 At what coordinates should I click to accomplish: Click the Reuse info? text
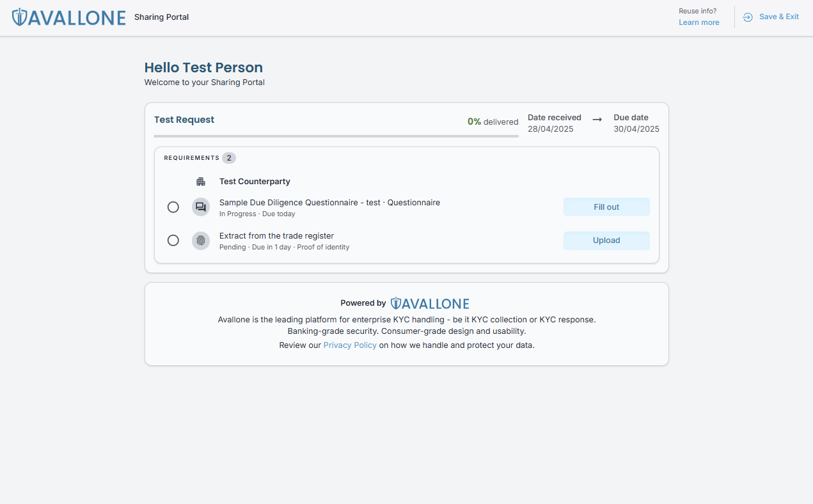697,11
